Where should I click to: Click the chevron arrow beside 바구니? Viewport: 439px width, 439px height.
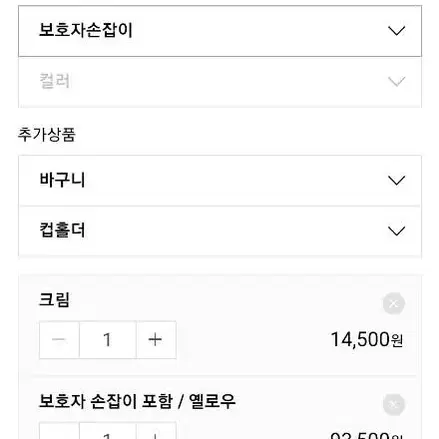396,181
